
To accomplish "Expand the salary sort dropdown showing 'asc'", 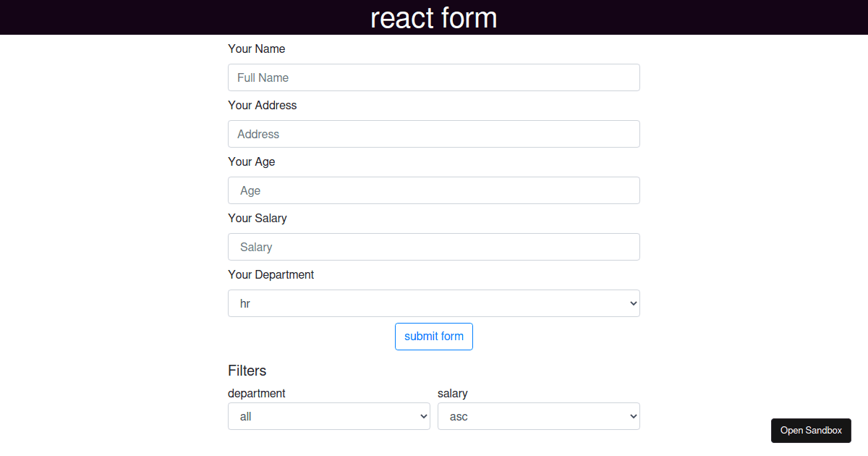I will click(x=539, y=416).
